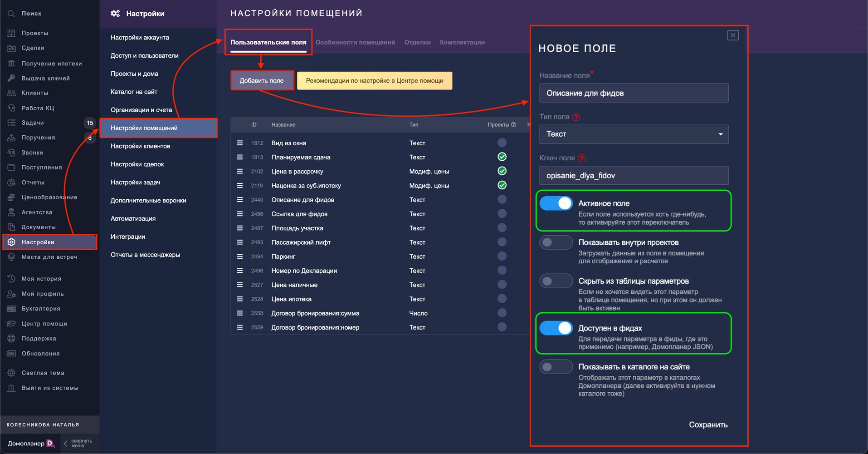This screenshot has width=868, height=454.
Task: Click the help icon next to Ключ поля
Action: pos(582,158)
